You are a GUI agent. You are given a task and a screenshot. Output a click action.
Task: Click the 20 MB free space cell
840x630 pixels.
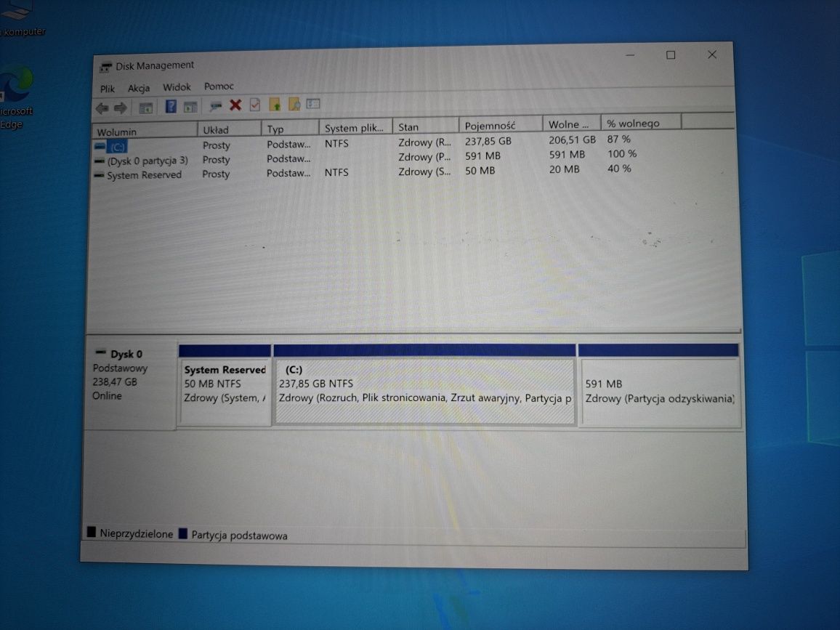click(564, 169)
